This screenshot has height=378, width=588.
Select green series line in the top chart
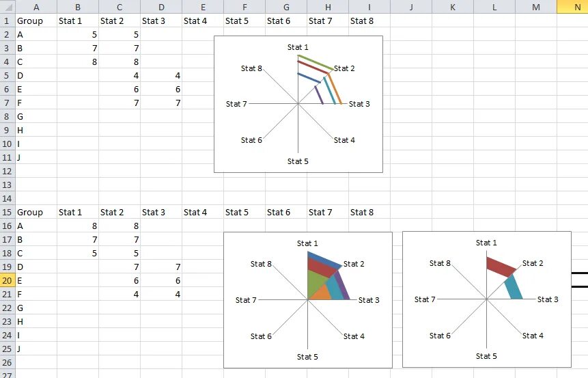316,62
